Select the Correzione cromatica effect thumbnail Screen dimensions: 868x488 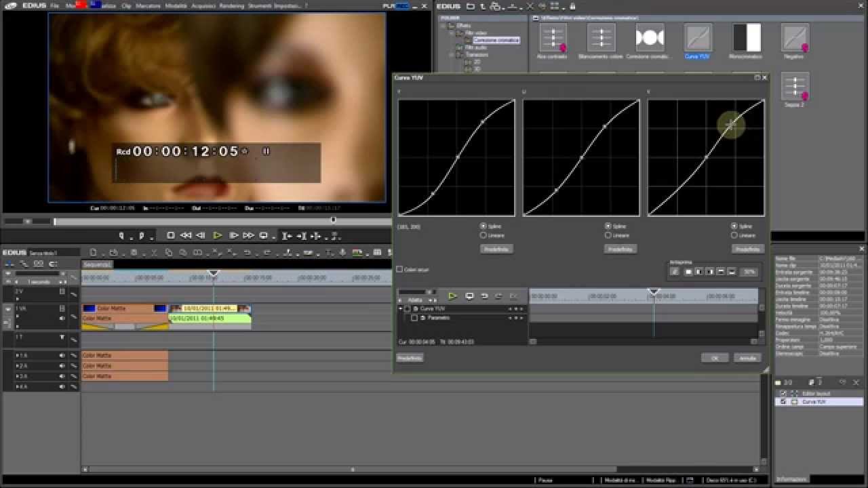coord(650,38)
